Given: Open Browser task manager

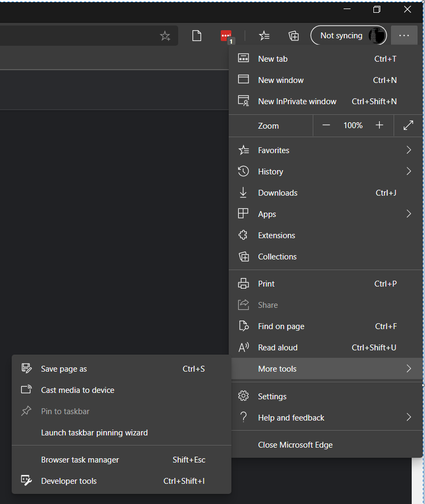Looking at the screenshot, I should (x=121, y=460).
